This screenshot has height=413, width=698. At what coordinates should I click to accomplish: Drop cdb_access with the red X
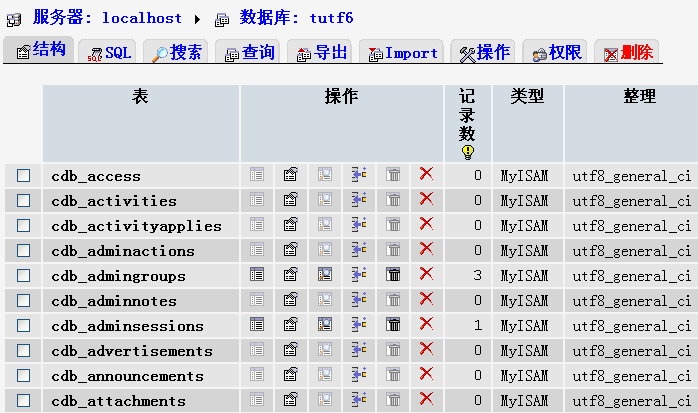pos(426,174)
